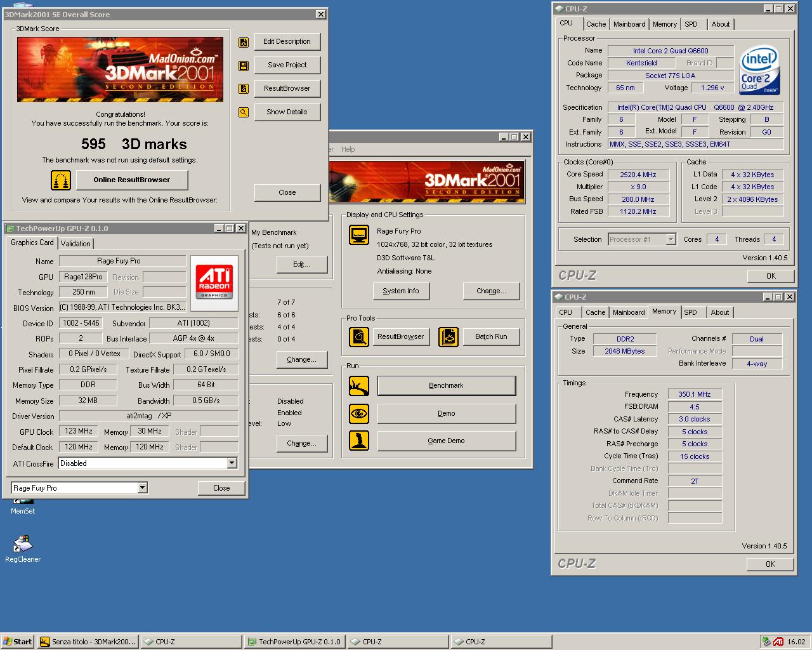Click the Close button in GPU-Z
Screen dimensions: 812x650
pos(221,488)
